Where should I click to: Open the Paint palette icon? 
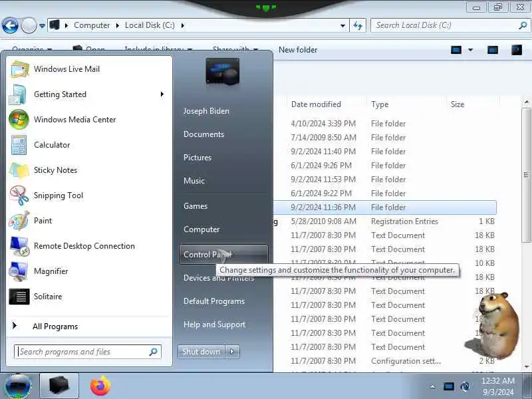tap(19, 221)
